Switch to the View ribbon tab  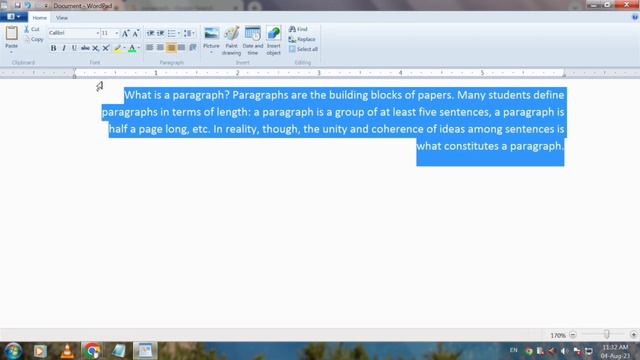pyautogui.click(x=62, y=18)
